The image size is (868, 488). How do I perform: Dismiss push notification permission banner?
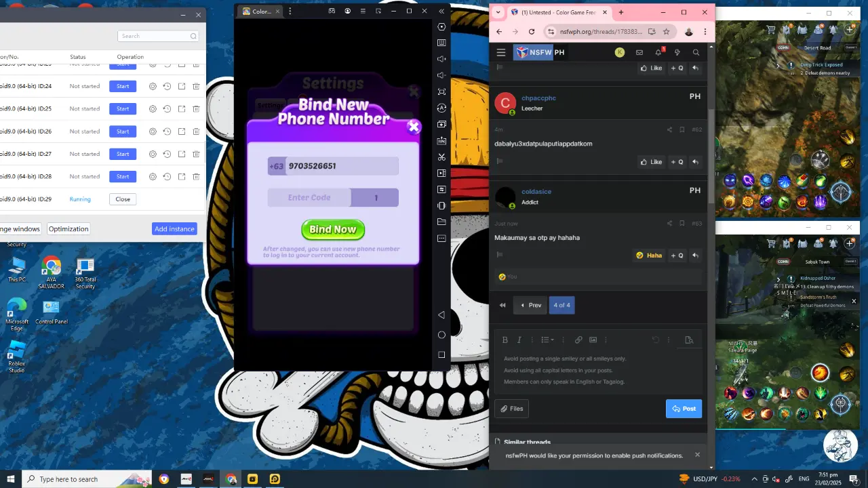tap(697, 455)
